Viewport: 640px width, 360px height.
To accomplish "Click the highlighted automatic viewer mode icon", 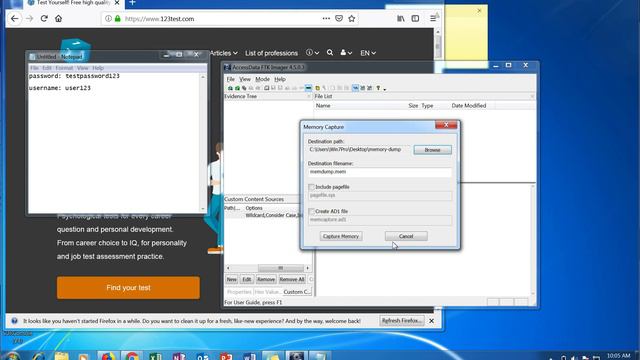I will pyautogui.click(x=356, y=88).
